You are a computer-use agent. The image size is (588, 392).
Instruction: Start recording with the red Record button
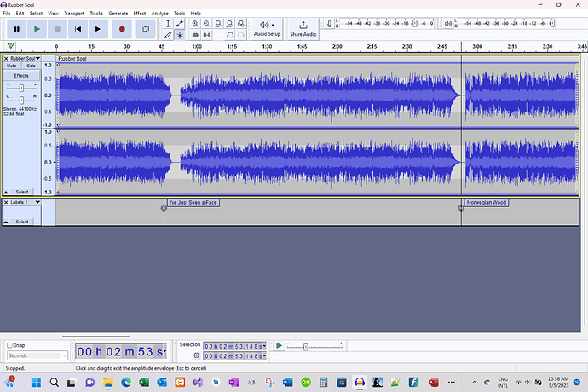pos(122,29)
